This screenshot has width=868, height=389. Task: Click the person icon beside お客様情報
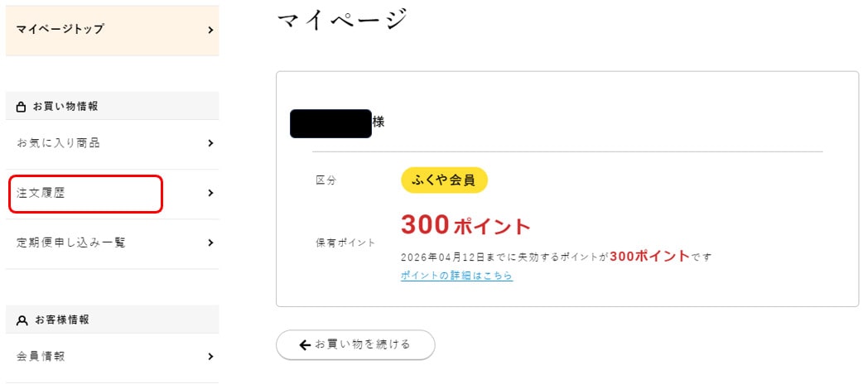(x=22, y=320)
